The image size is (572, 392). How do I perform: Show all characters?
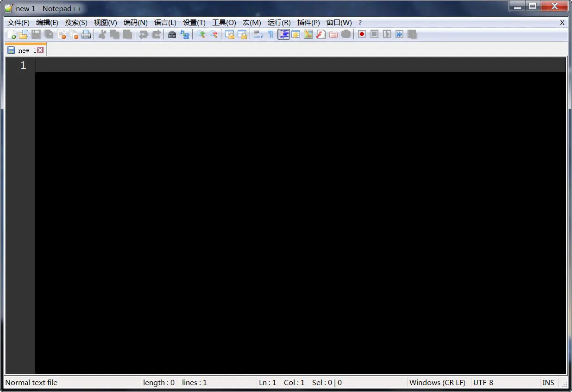pos(270,34)
